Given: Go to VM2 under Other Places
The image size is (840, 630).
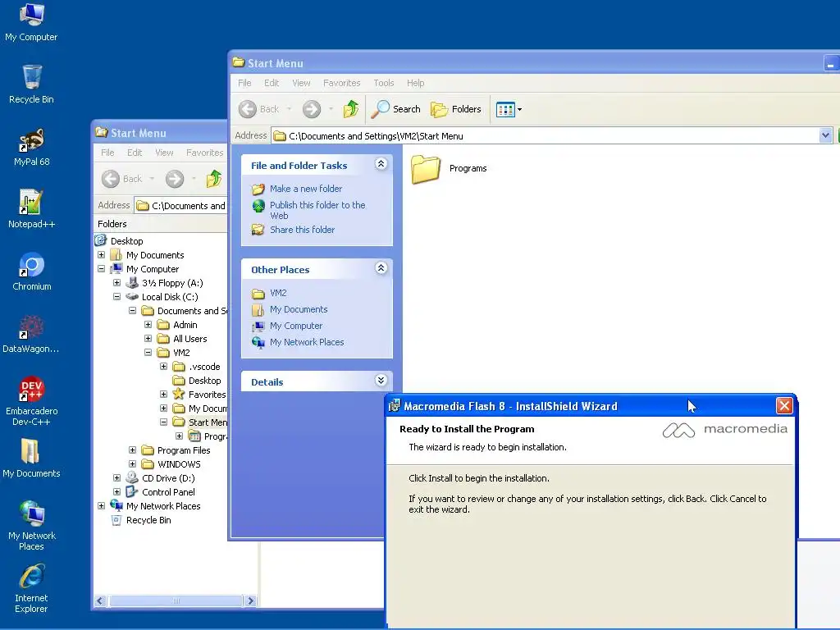Looking at the screenshot, I should point(278,293).
